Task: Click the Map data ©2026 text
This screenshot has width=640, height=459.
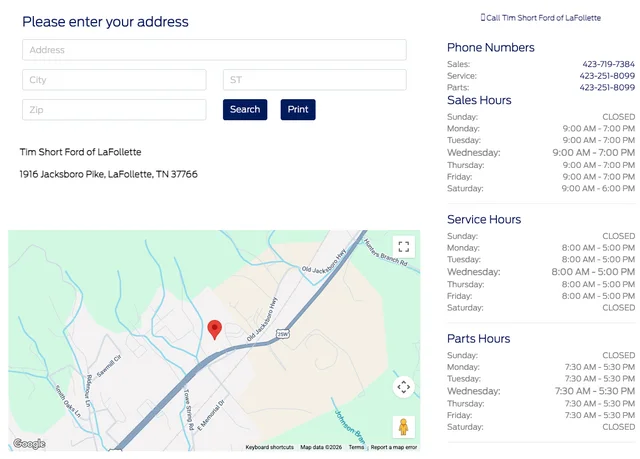Action: [321, 447]
